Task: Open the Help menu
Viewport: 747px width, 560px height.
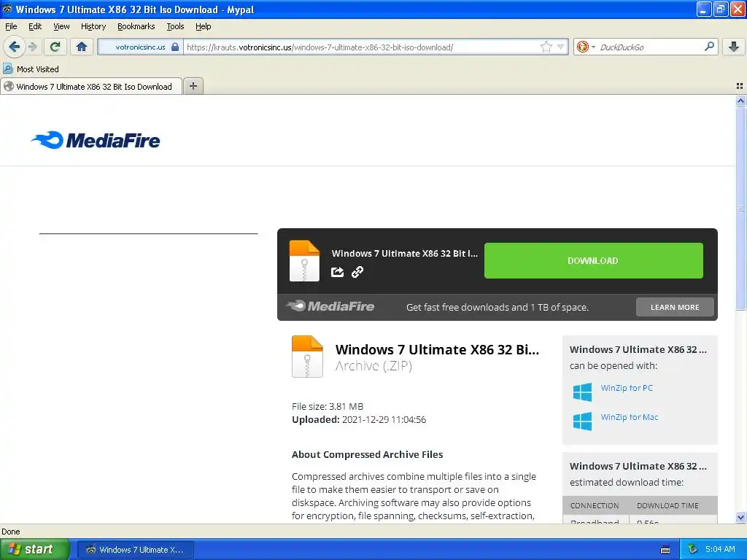Action: pyautogui.click(x=204, y=26)
